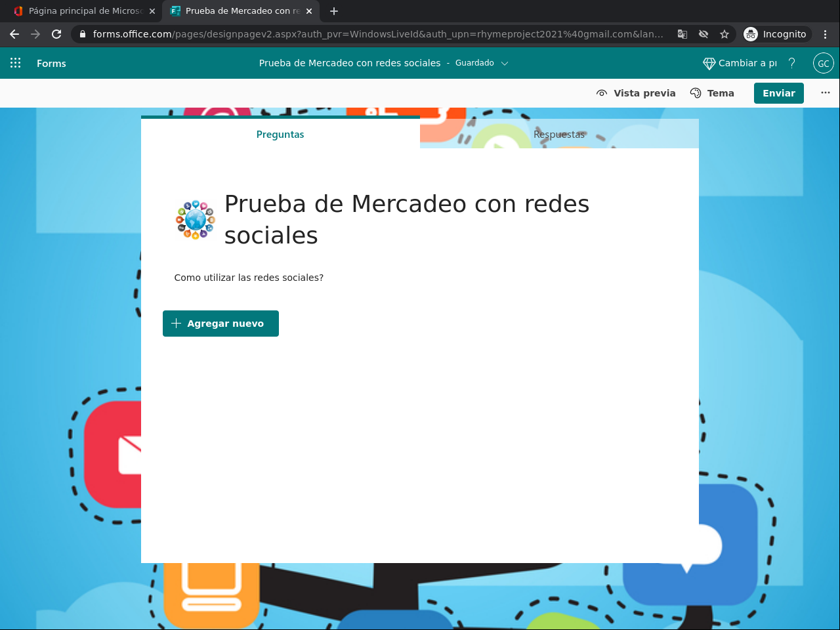840x630 pixels.
Task: Open Vista previa of the form
Action: (636, 93)
